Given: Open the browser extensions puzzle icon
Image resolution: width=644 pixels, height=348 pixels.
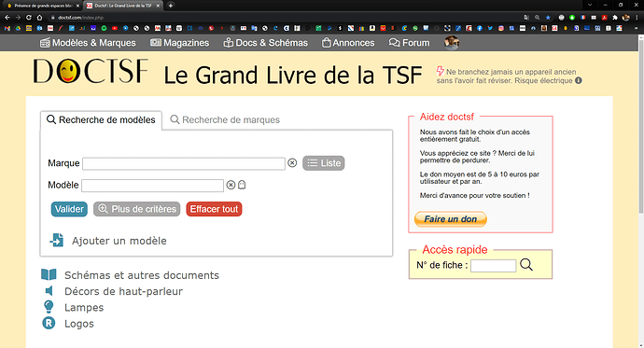Looking at the screenshot, I should pyautogui.click(x=615, y=18).
